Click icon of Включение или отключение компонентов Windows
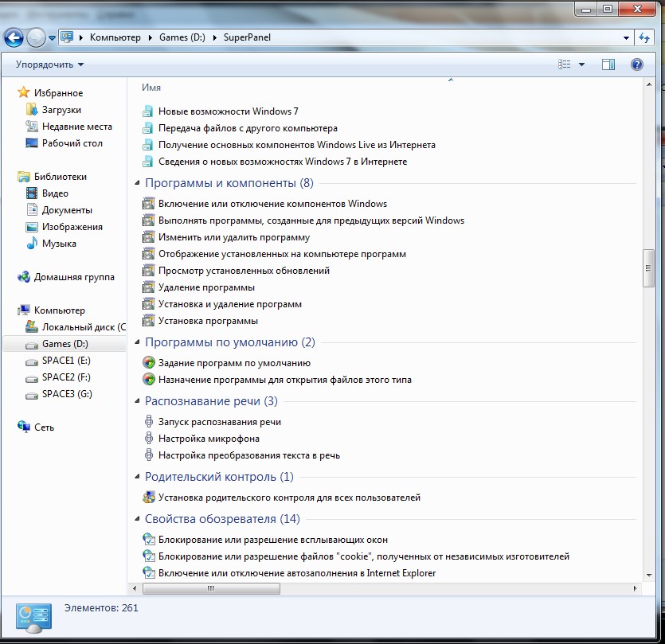665x644 pixels. coord(148,204)
